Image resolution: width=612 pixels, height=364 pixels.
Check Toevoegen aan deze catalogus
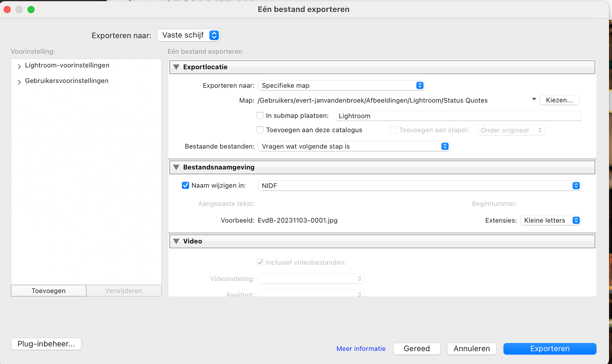[x=260, y=130]
